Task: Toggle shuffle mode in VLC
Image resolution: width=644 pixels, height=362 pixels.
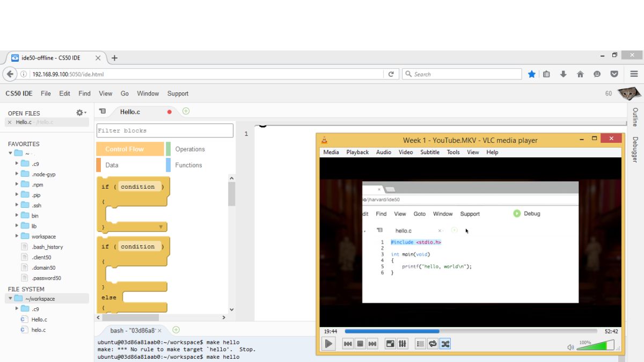Action: click(x=445, y=344)
